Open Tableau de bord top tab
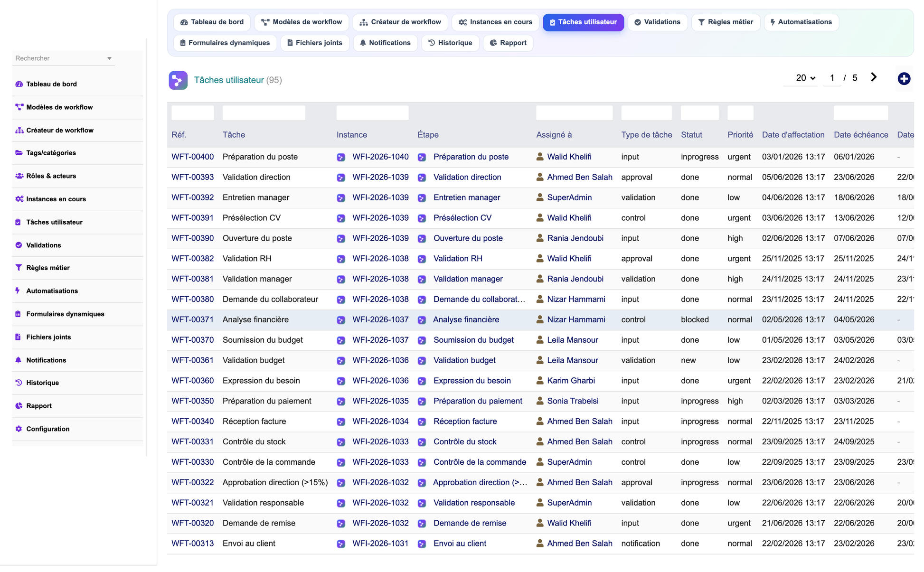The image size is (924, 572). [212, 22]
